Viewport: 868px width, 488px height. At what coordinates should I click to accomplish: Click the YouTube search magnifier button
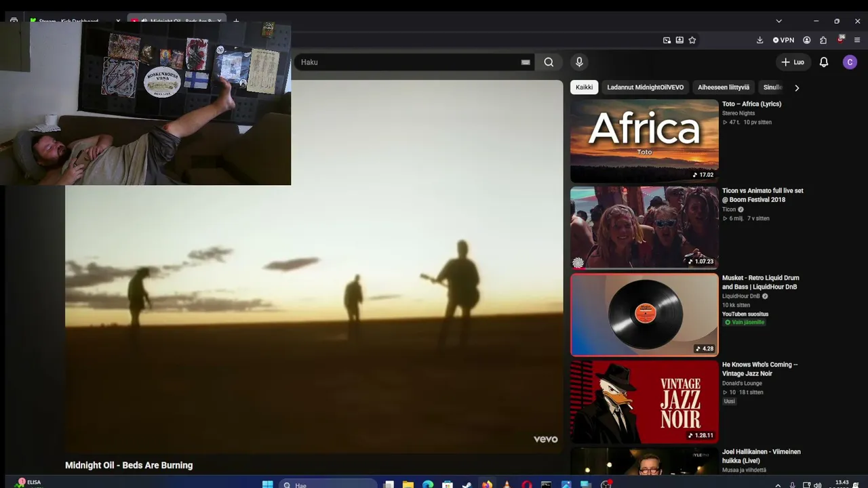click(x=549, y=62)
